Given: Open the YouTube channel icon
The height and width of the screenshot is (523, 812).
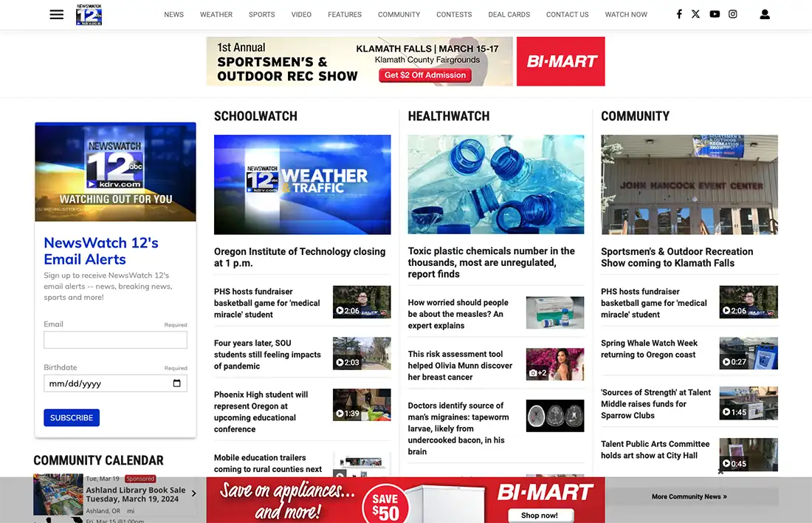Looking at the screenshot, I should coord(715,14).
